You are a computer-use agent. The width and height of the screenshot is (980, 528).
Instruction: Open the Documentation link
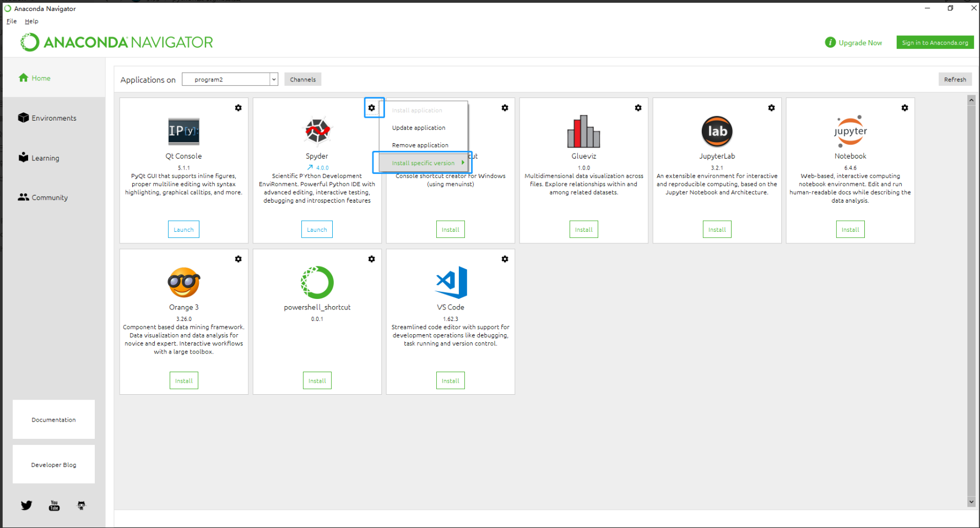54,420
